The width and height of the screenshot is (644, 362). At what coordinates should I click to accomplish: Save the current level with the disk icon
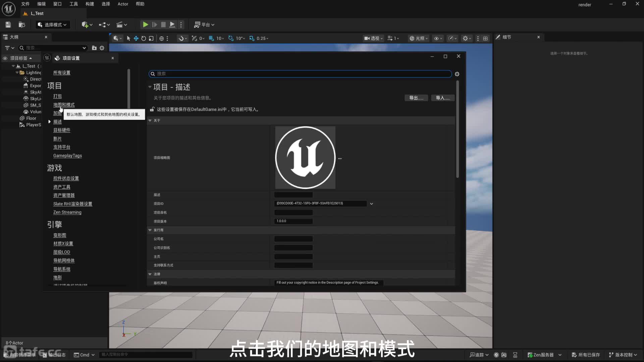pyautogui.click(x=8, y=24)
